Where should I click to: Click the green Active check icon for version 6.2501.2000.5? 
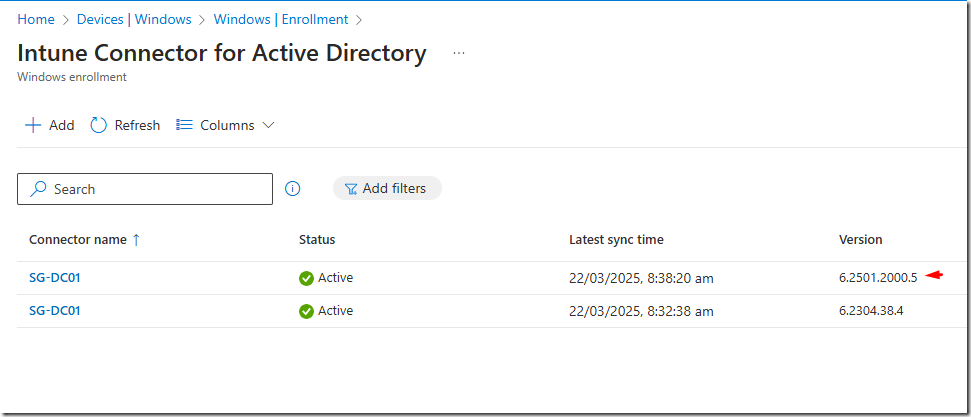[x=306, y=278]
